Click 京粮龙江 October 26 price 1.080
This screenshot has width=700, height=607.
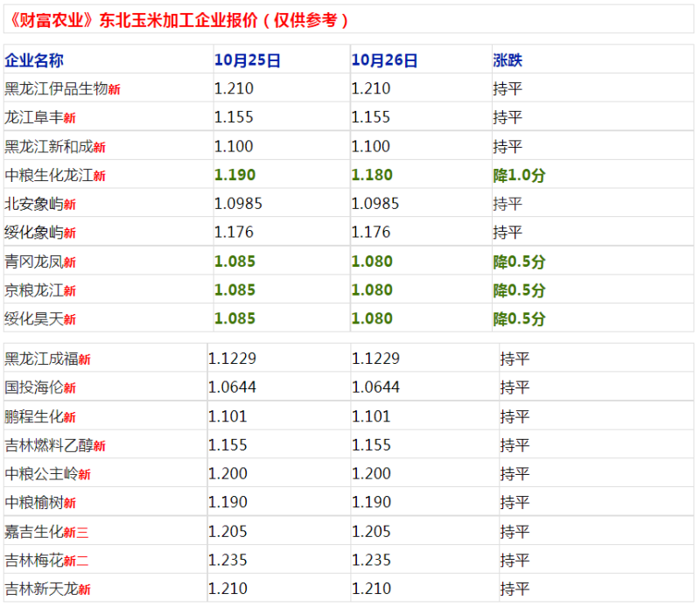click(372, 290)
